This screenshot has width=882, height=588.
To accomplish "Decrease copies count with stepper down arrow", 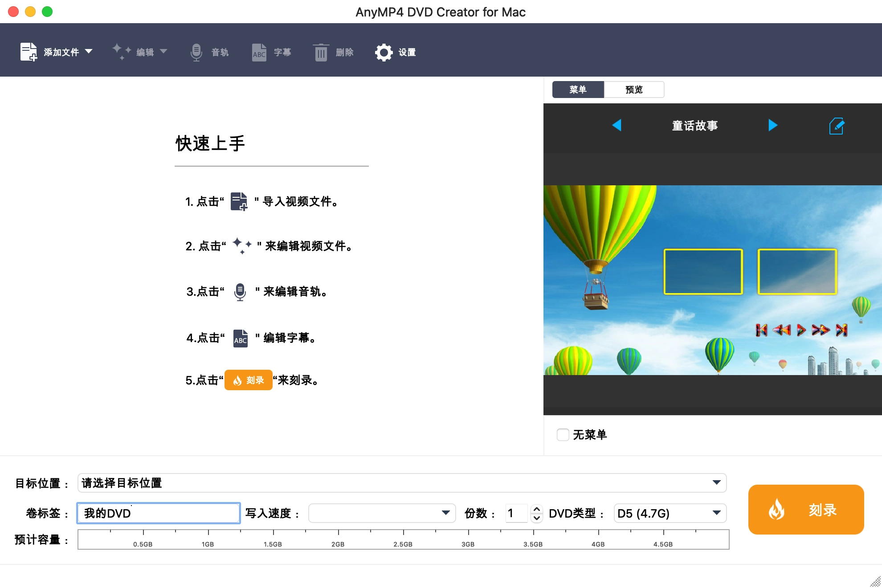I will [x=537, y=518].
